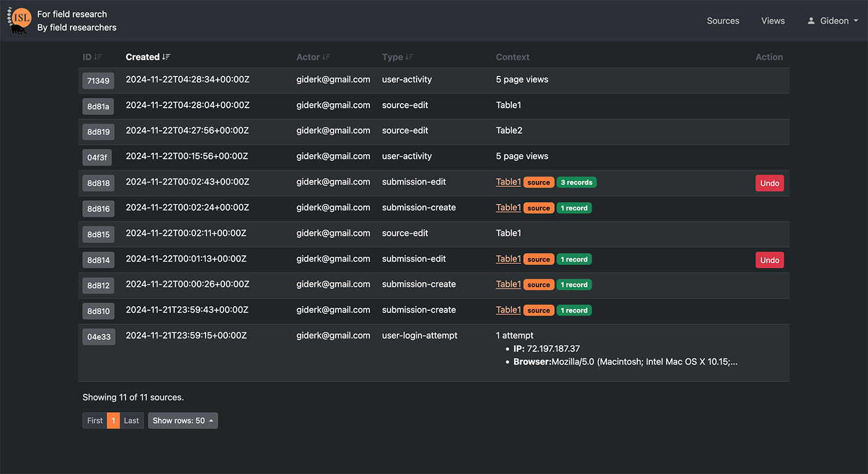Select page 1 in pagination
Screen dimensions: 868x474
pyautogui.click(x=113, y=421)
